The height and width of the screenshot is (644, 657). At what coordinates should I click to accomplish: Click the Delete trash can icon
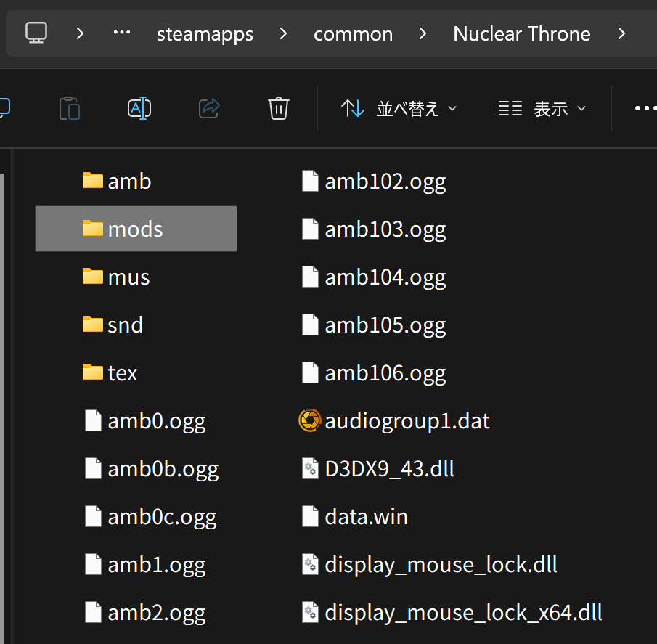[x=279, y=108]
